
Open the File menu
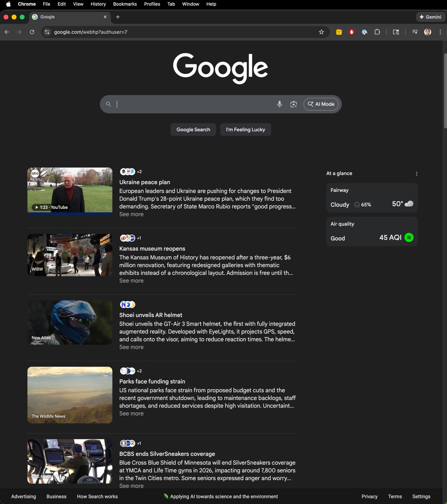point(46,4)
